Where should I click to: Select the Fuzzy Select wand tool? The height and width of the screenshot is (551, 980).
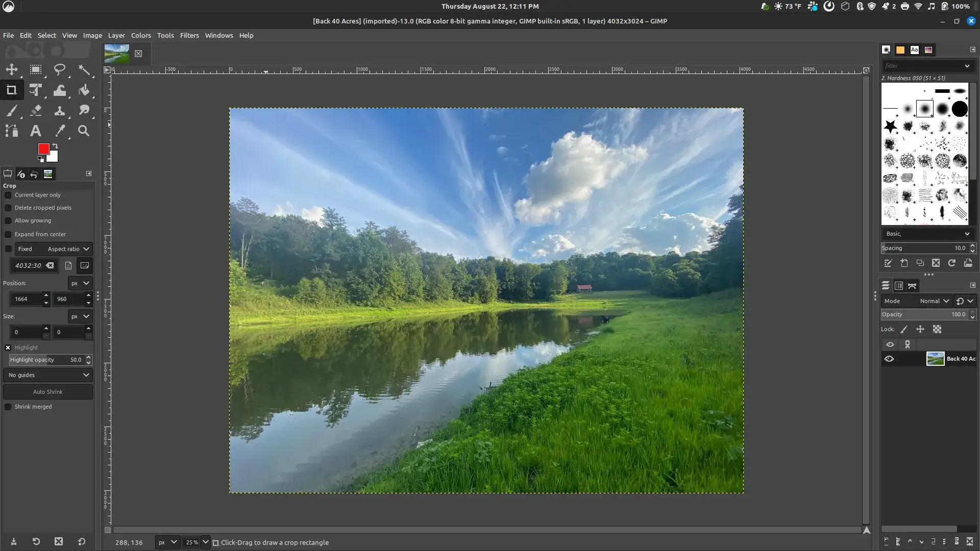[84, 70]
